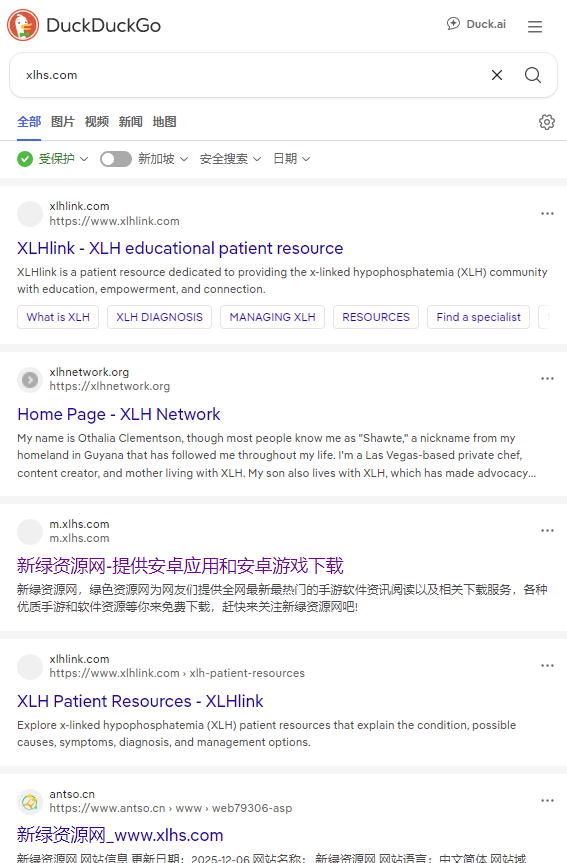Open 新绿资源网_www.xlhs.com result
This screenshot has width=567, height=863.
[120, 835]
